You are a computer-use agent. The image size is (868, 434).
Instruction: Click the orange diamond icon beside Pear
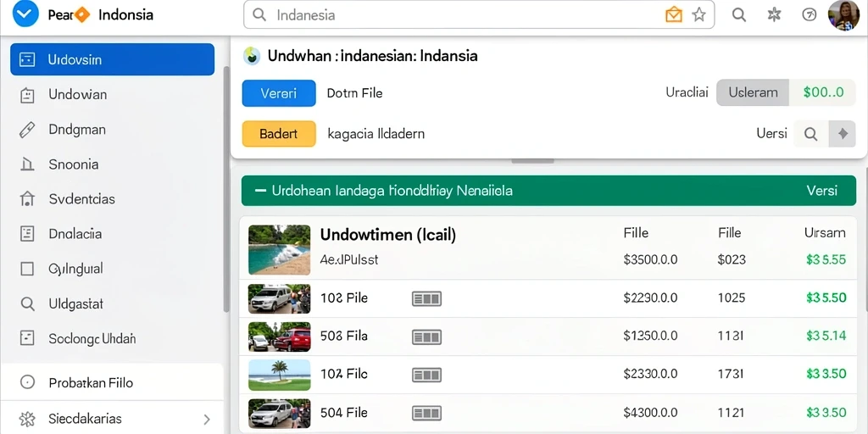coord(82,15)
